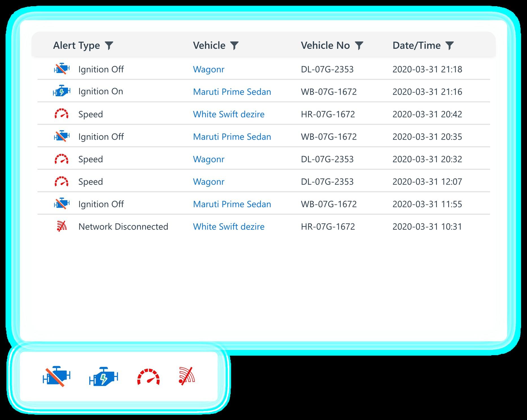Viewport: 527px width, 420px height.
Task: Open Wagonr link in 20:32 row
Action: (x=209, y=159)
